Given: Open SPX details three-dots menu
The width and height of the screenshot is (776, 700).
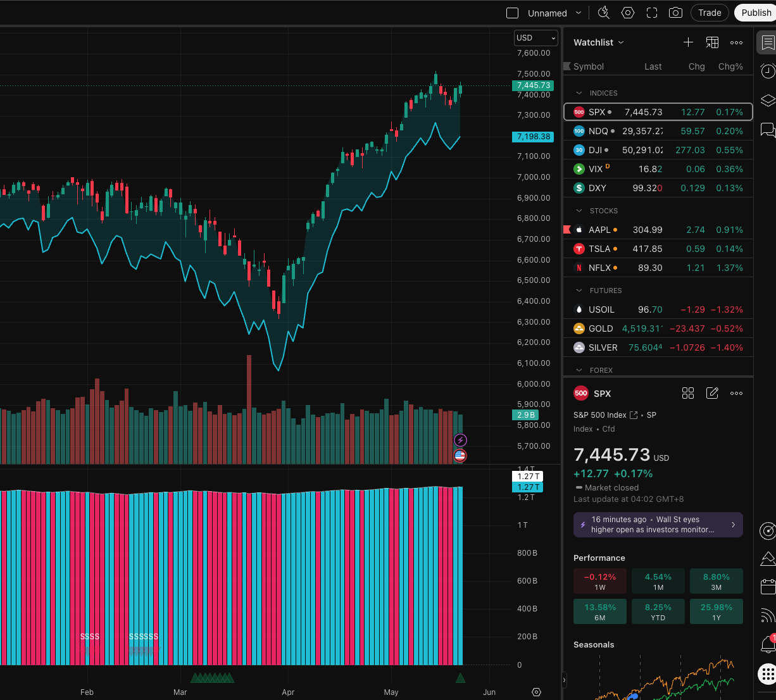Looking at the screenshot, I should point(736,393).
